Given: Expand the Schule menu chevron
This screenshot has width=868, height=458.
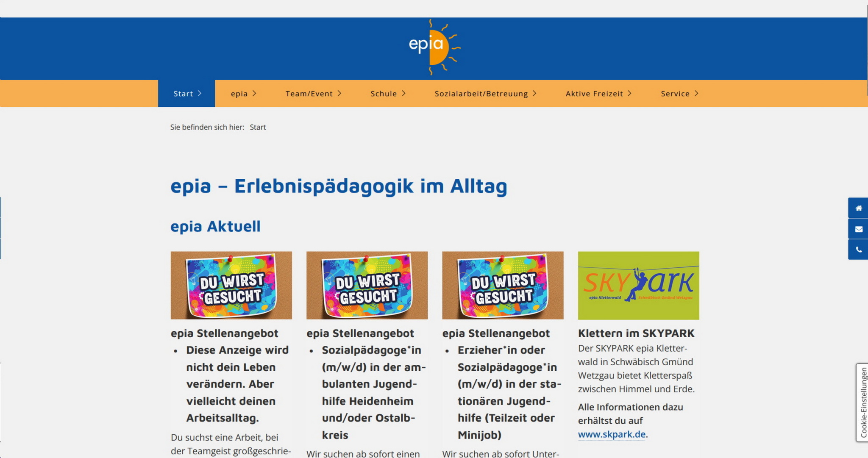Looking at the screenshot, I should click(x=404, y=93).
